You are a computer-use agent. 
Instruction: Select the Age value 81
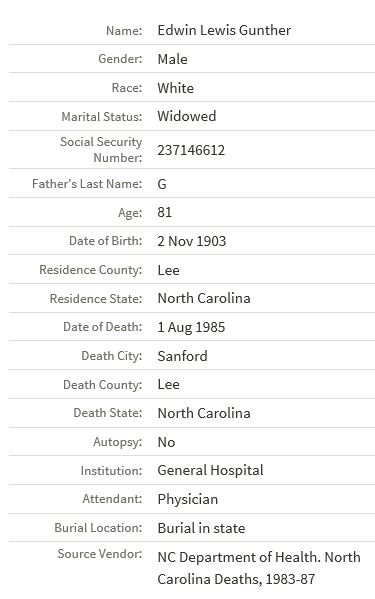[165, 212]
